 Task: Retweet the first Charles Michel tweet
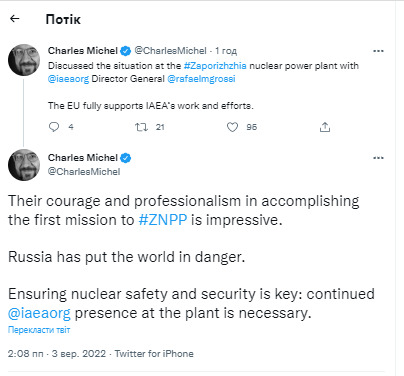(x=141, y=127)
